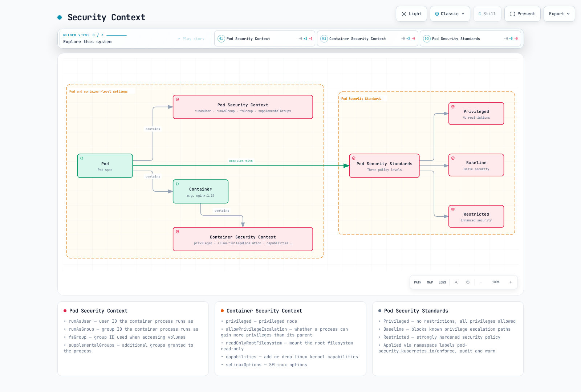581x392 pixels.
Task: Select the Pod node in the diagram
Action: pyautogui.click(x=105, y=166)
